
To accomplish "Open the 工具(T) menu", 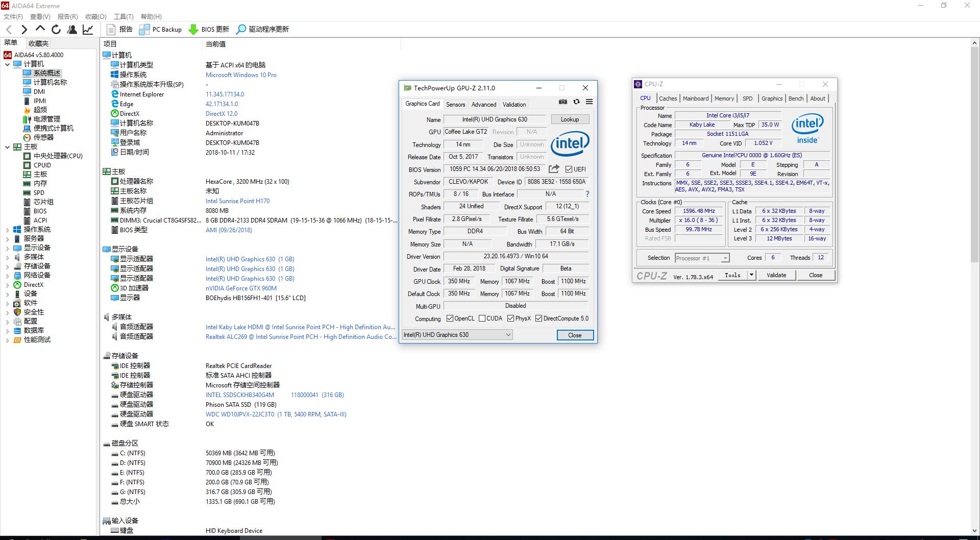I will [x=124, y=17].
